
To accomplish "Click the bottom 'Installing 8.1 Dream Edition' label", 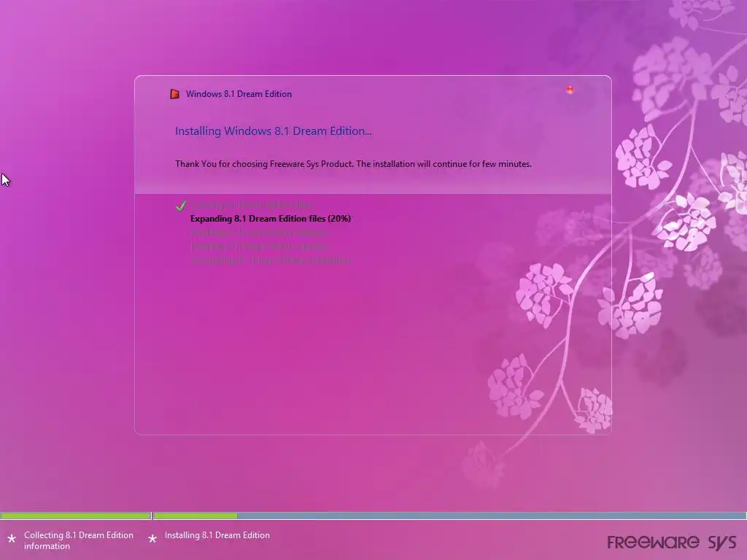I will [217, 535].
